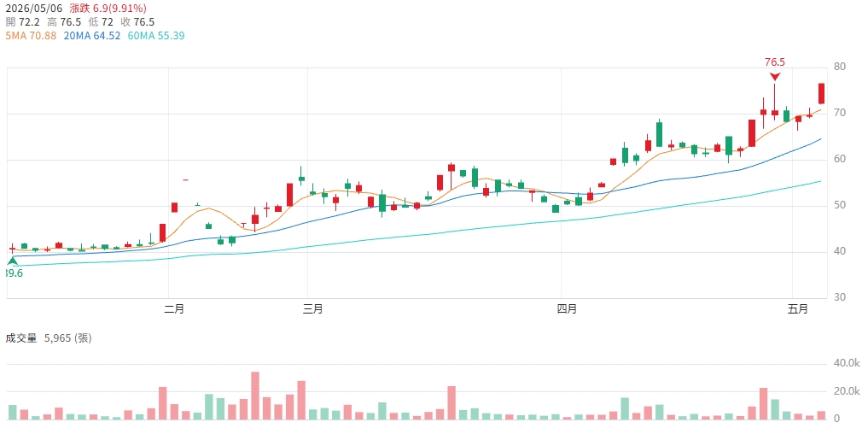Click the red 76.5 high-price arrow marker
868x434 pixels.
tap(775, 77)
